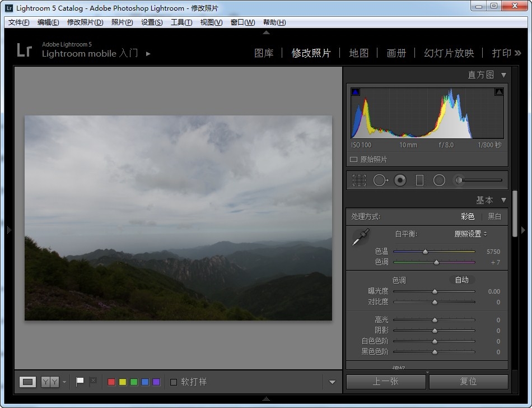
Task: Open toolbar options dropdown arrow at right
Action: [x=332, y=382]
